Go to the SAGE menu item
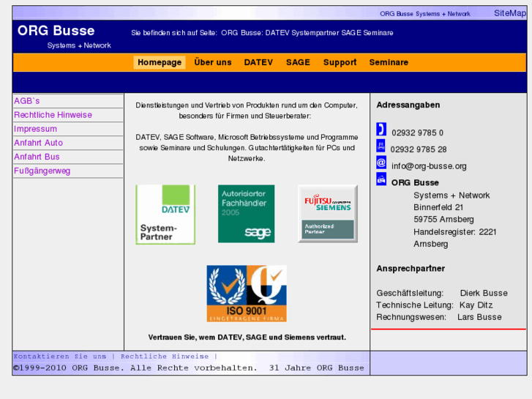 click(299, 62)
